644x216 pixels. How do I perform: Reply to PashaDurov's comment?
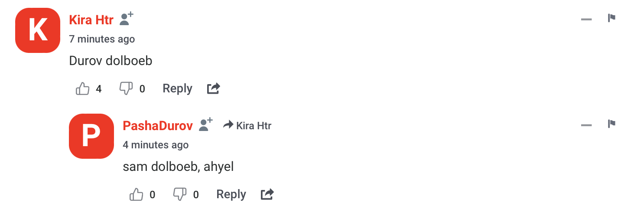click(x=231, y=194)
